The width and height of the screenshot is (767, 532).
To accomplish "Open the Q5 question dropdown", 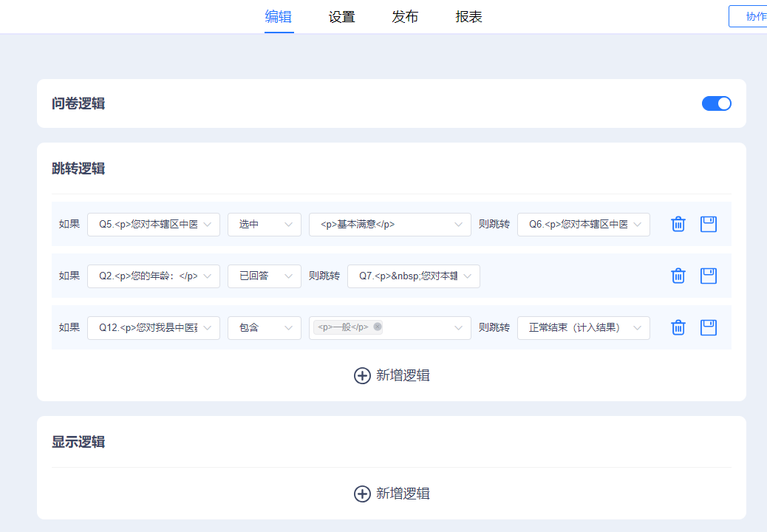I will click(x=154, y=225).
